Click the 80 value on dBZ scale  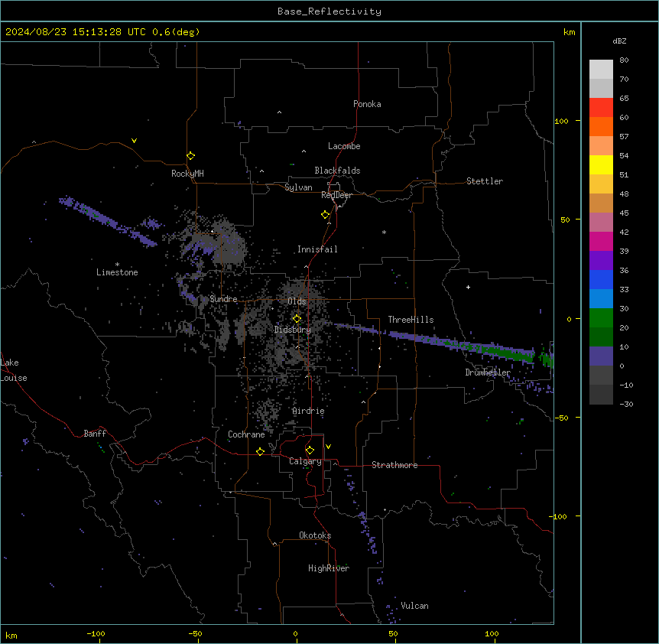coord(624,60)
